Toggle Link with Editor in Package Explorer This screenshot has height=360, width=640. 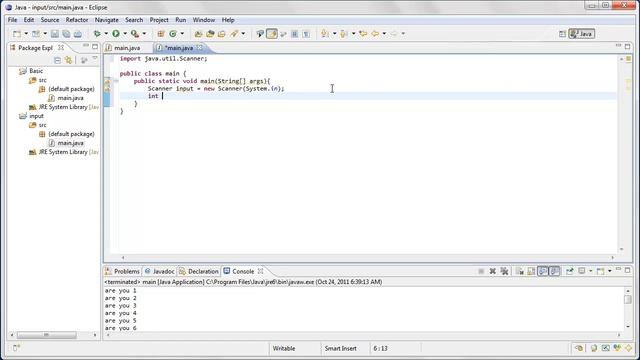coord(69,60)
